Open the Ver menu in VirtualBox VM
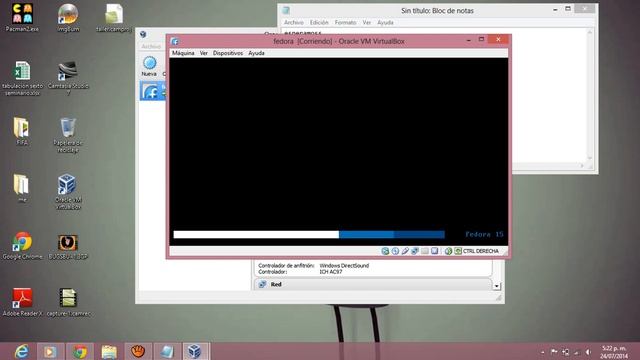This screenshot has height=360, width=640. click(204, 53)
